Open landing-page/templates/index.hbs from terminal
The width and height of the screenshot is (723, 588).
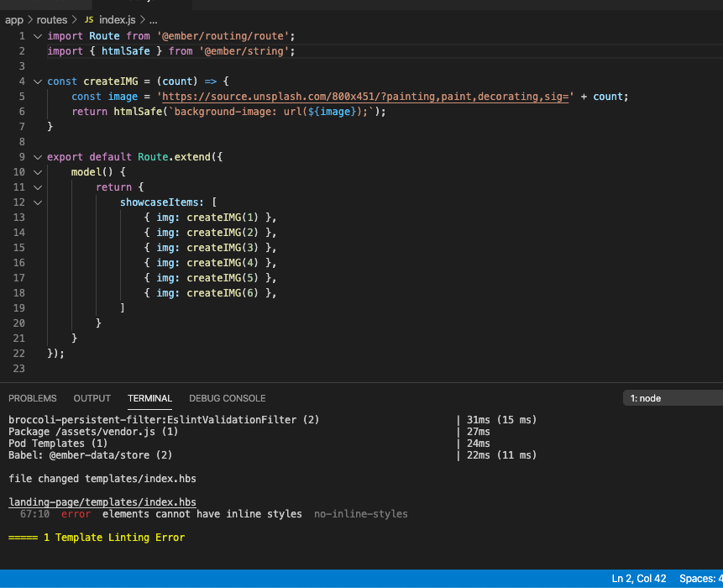[102, 501]
